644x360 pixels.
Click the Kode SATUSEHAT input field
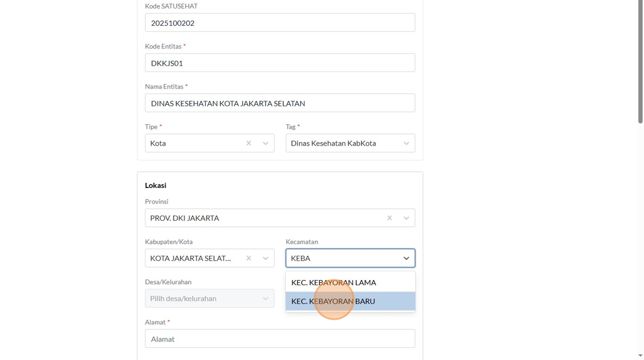pos(279,23)
